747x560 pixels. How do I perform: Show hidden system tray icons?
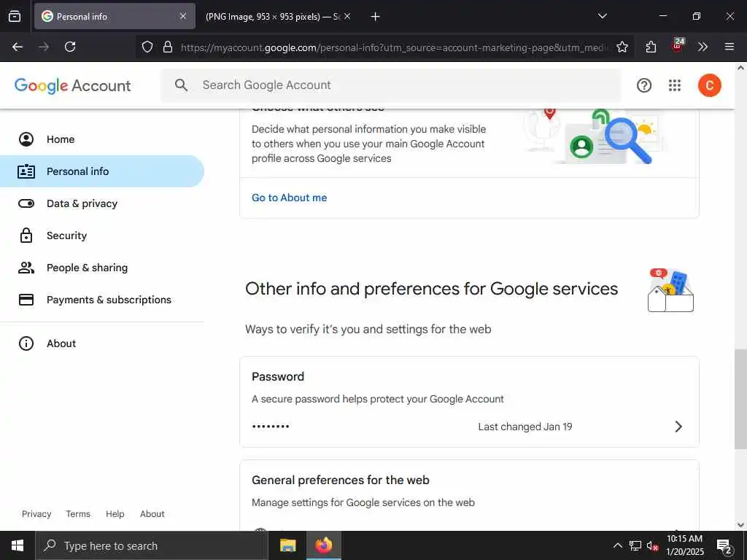617,545
